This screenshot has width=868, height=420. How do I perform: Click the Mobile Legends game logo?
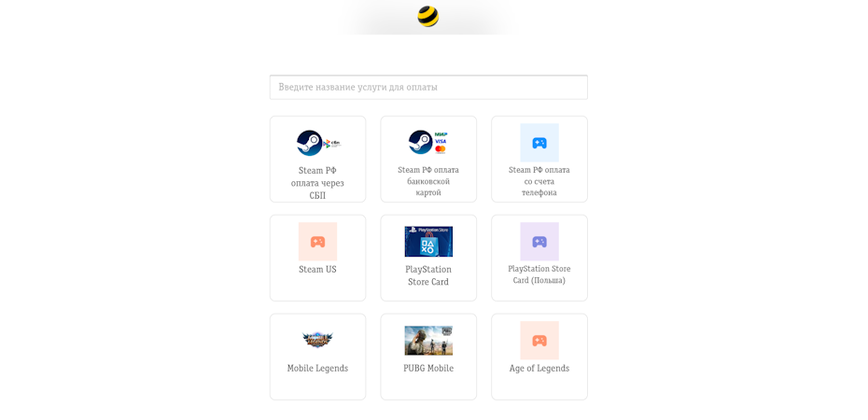click(x=317, y=339)
